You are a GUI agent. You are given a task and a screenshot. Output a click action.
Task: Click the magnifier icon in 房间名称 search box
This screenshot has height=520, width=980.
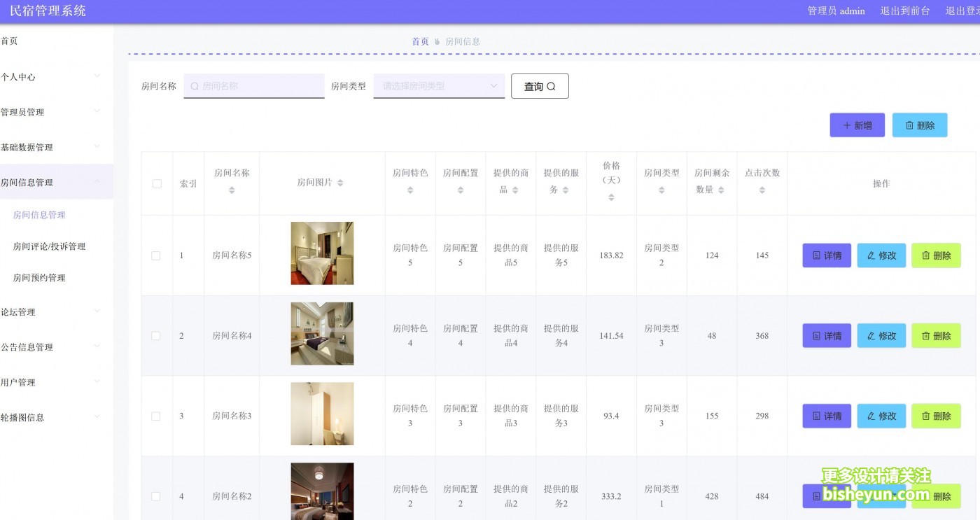tap(195, 86)
